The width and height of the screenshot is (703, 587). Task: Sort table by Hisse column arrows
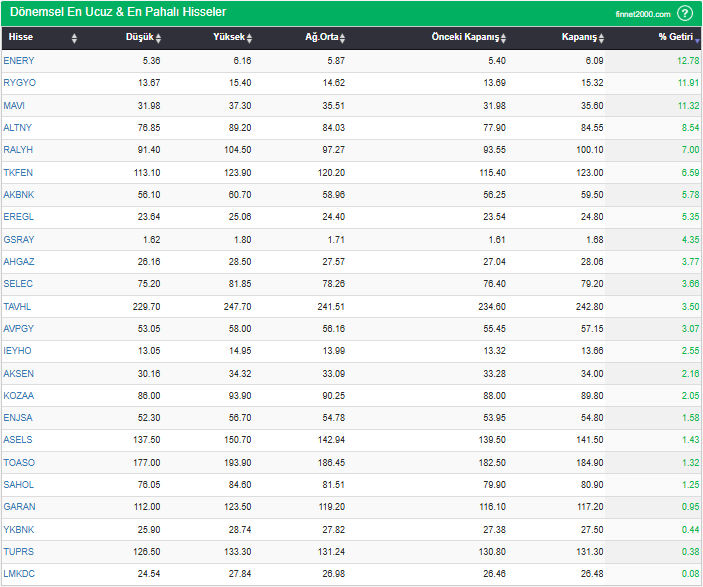74,38
